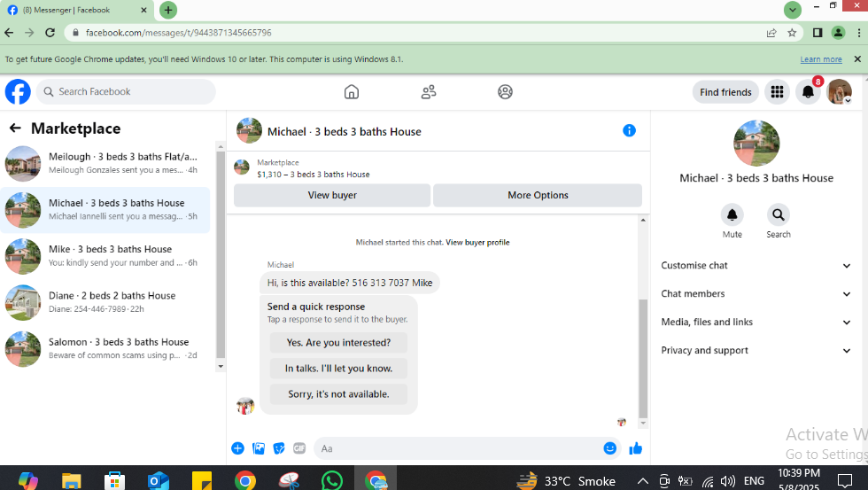Viewport: 868px width, 490px height.
Task: Open the 33°C Smoke weather widget
Action: (x=566, y=480)
